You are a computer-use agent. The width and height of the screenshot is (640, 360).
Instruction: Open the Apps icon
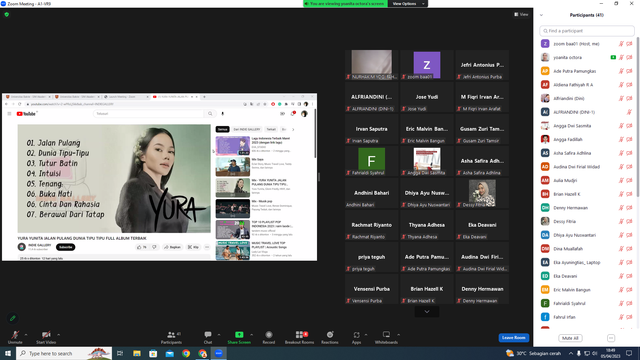pos(356,335)
